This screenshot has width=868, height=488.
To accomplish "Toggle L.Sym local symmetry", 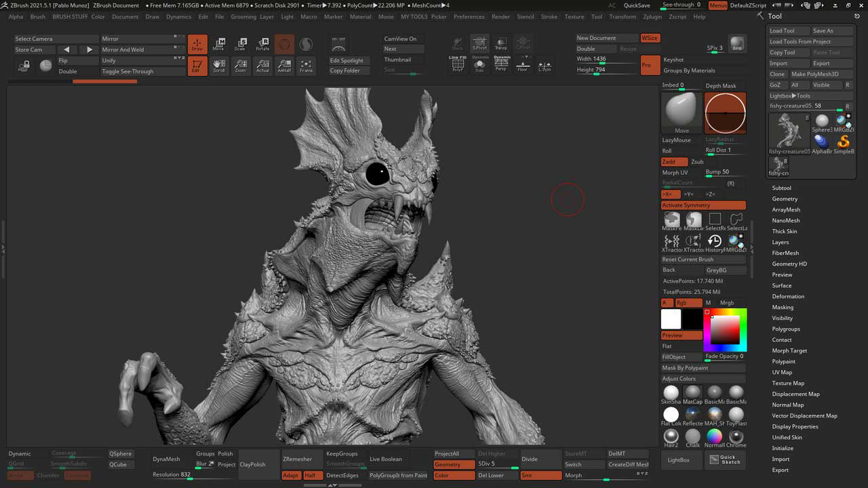I will click(545, 65).
